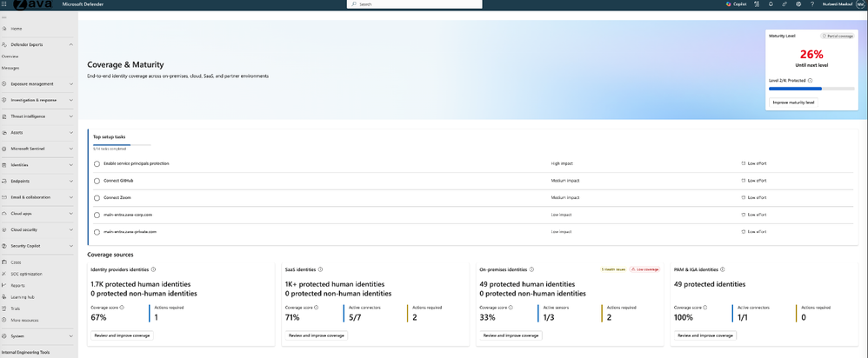Mark the main-entra.zava-private.com task circle
Viewport: 868px width, 358px height.
click(97, 232)
